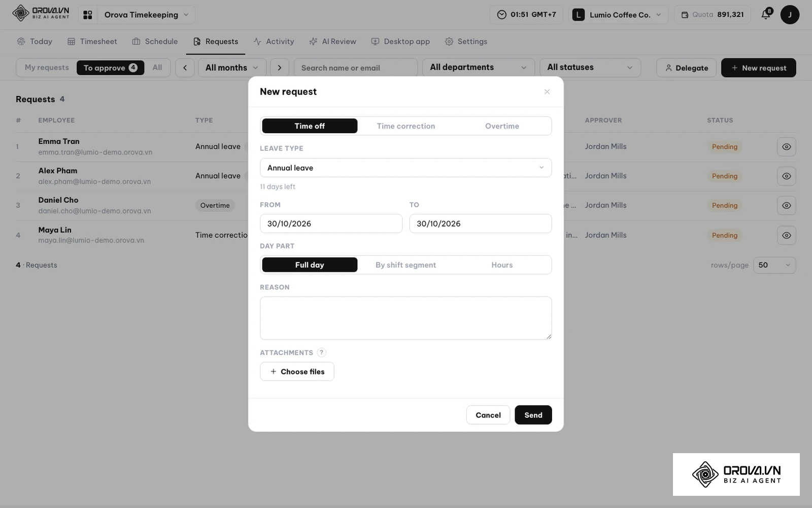The height and width of the screenshot is (508, 812).
Task: Go to next month arrow
Action: coord(280,68)
